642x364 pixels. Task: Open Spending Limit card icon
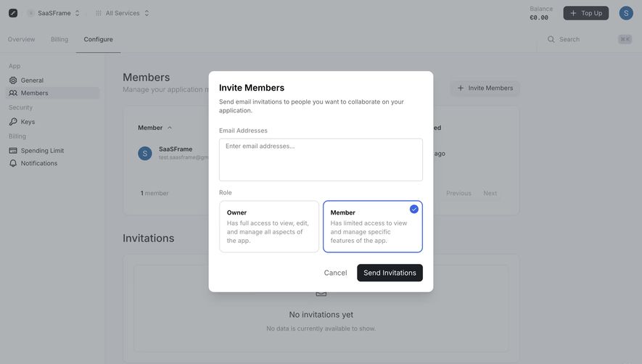[13, 151]
